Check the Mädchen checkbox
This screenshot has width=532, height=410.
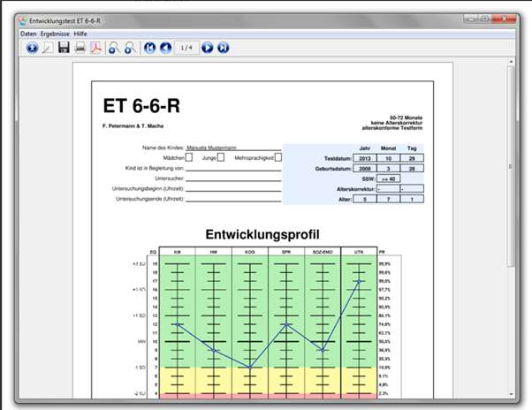(189, 157)
